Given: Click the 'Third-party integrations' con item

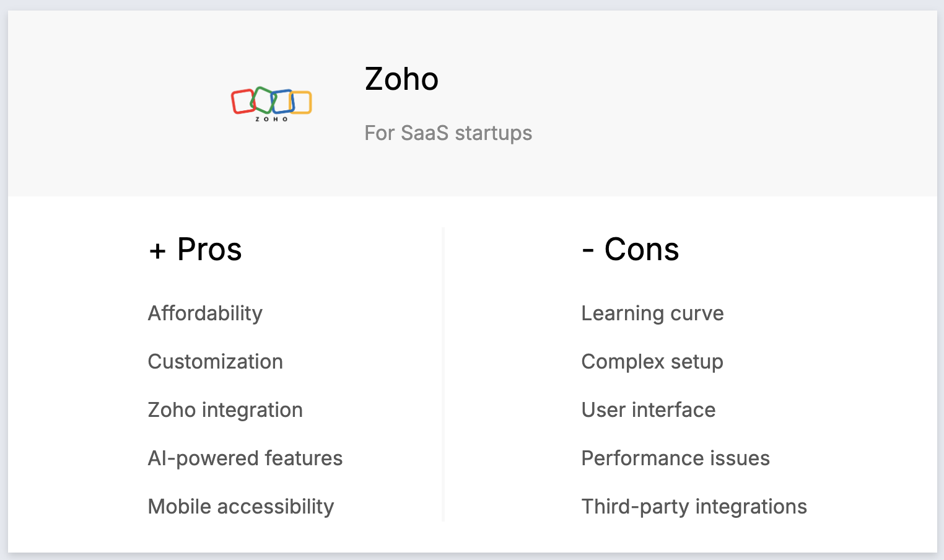Looking at the screenshot, I should (694, 507).
